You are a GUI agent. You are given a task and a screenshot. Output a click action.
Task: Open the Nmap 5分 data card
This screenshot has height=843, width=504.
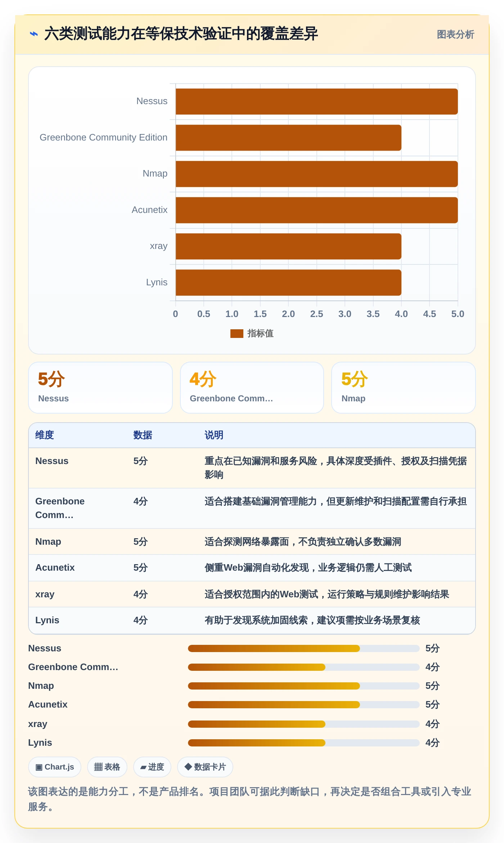tap(404, 388)
